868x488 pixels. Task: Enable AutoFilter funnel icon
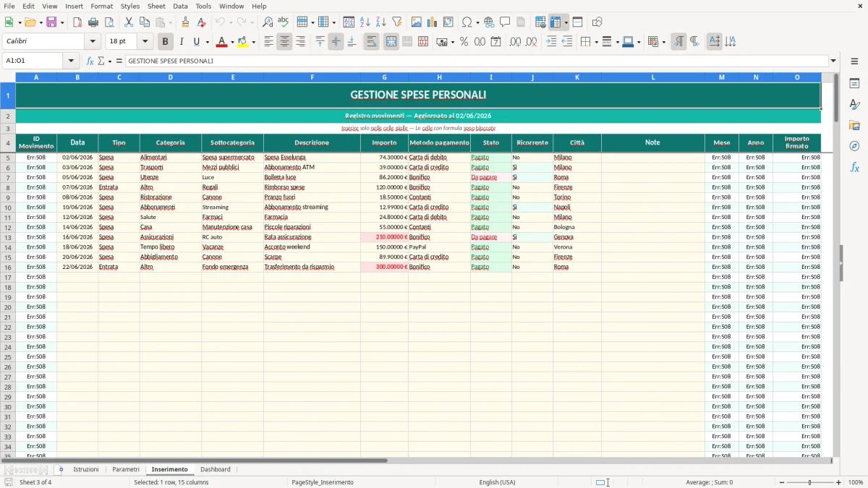tap(397, 22)
